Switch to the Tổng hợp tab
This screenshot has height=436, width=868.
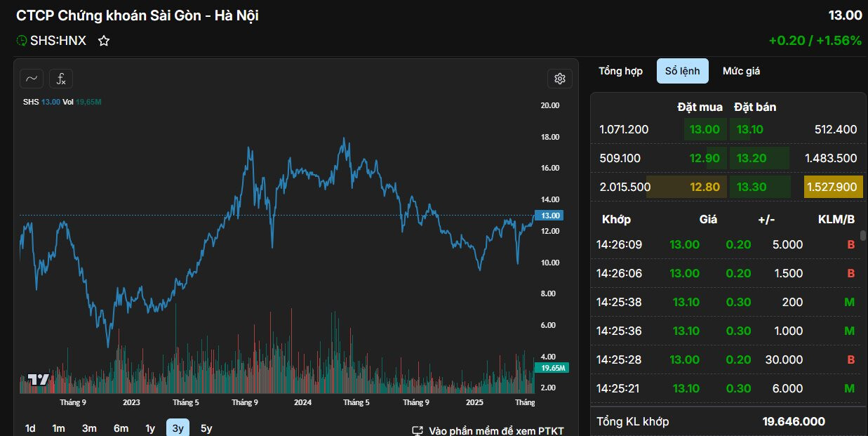pos(620,71)
